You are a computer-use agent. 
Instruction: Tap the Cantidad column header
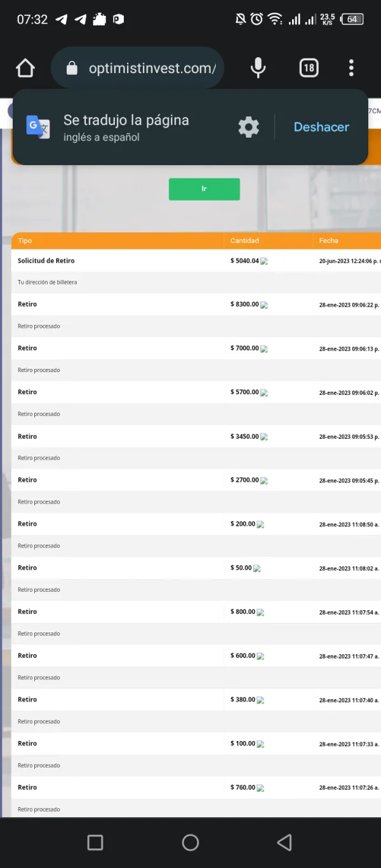pos(244,241)
